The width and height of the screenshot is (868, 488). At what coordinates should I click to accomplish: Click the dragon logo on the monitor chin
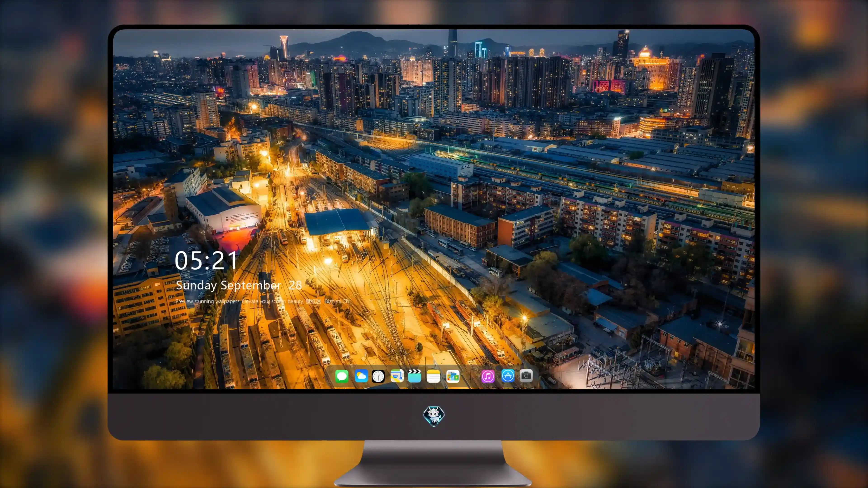pos(434,416)
